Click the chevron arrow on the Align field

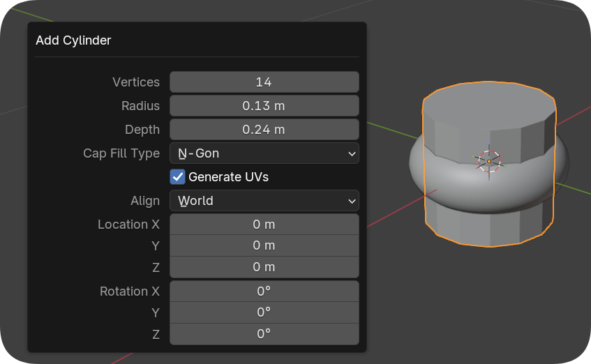pyautogui.click(x=351, y=201)
